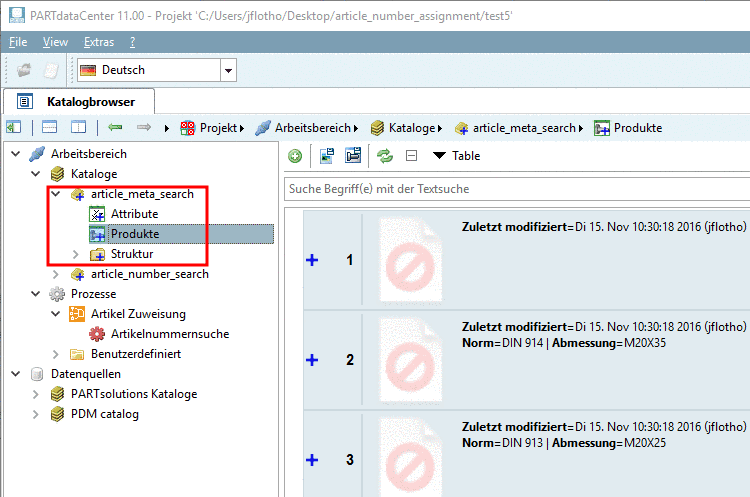Screen dimensions: 750x497
Task: Expand the Benutzerdefiniert tree node
Action: 56,354
